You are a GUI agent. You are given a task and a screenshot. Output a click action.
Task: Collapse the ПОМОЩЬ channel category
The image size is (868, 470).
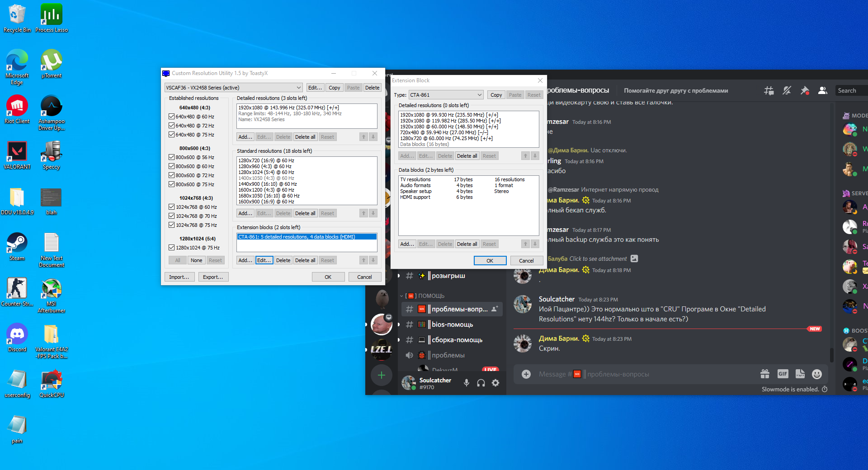pyautogui.click(x=427, y=296)
